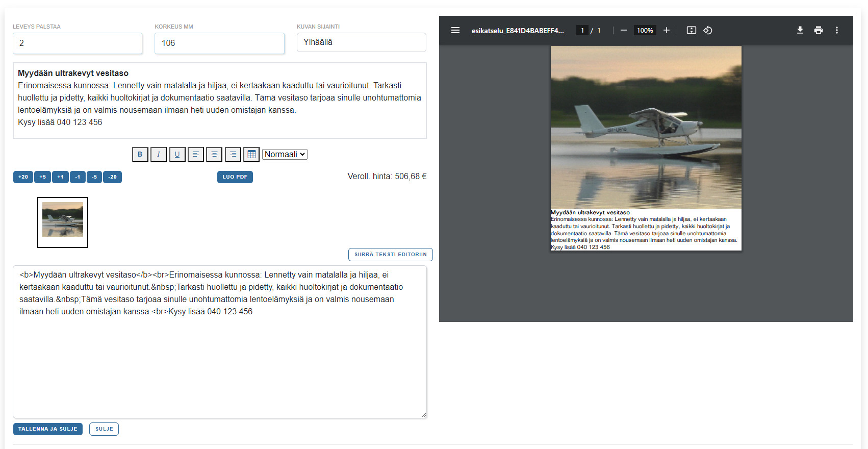The image size is (868, 449).
Task: Close the dialog with Sulje button
Action: (x=104, y=429)
